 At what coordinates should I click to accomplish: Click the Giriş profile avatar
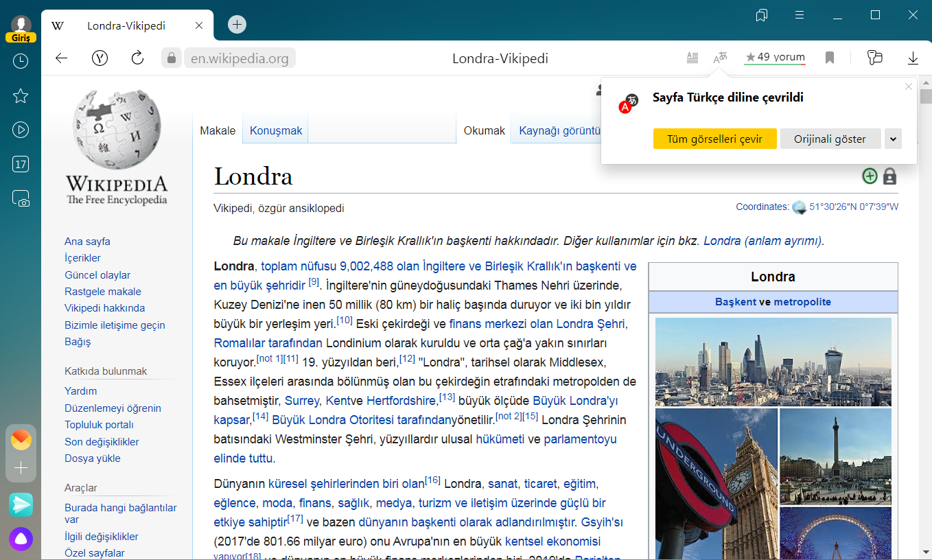click(x=21, y=28)
